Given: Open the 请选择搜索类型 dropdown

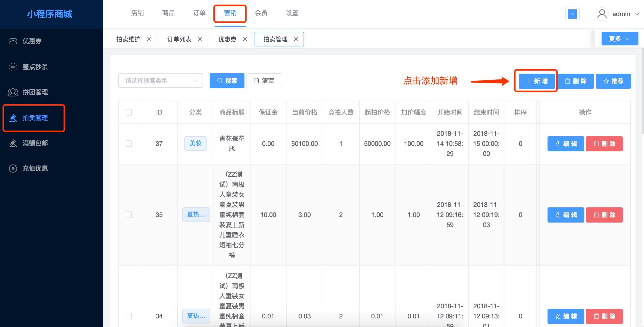Looking at the screenshot, I should tap(161, 81).
